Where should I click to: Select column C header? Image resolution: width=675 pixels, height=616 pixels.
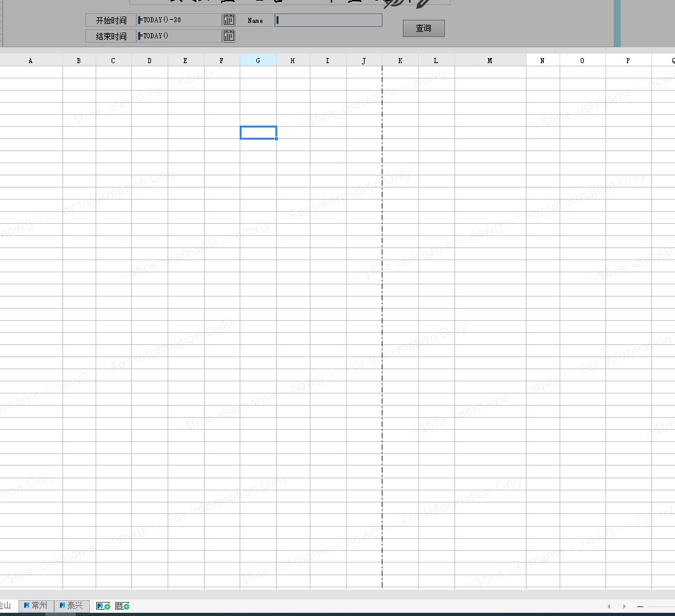coord(113,61)
